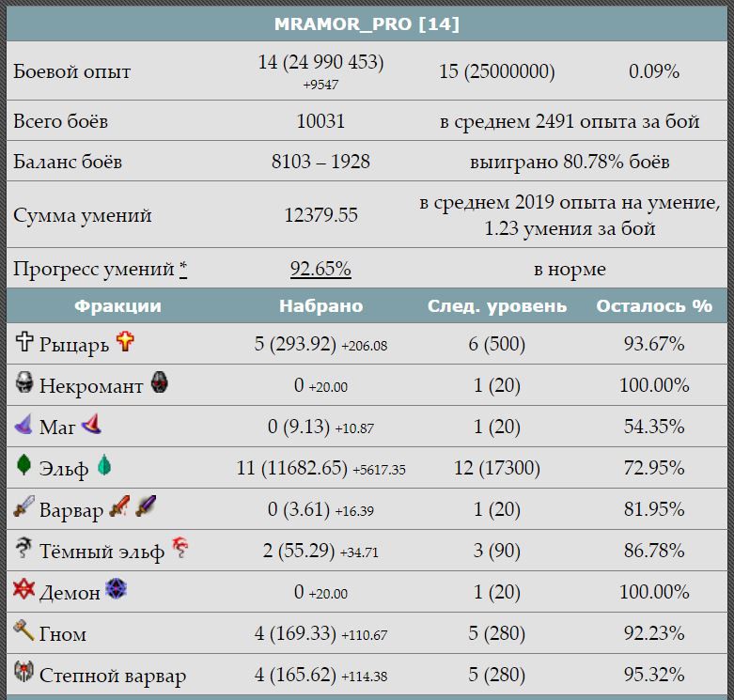Viewport: 734px width, 700px height.
Task: Click the purple wizard hat icon left of Маг
Action: coord(24,426)
